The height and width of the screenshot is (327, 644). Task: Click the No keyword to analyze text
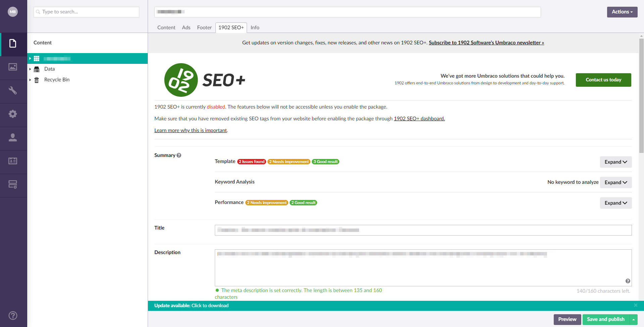[x=573, y=182]
